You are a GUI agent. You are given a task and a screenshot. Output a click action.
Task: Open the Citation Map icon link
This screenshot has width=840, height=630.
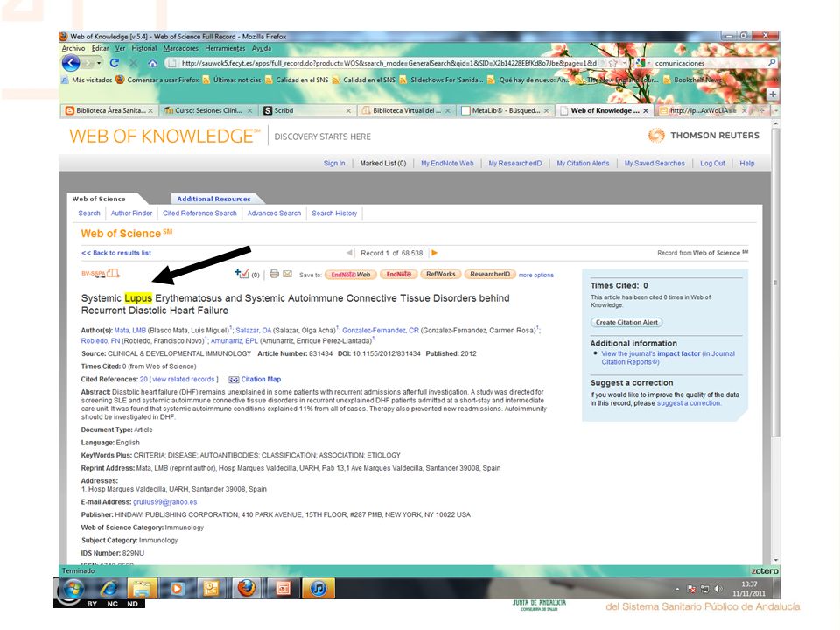255,379
